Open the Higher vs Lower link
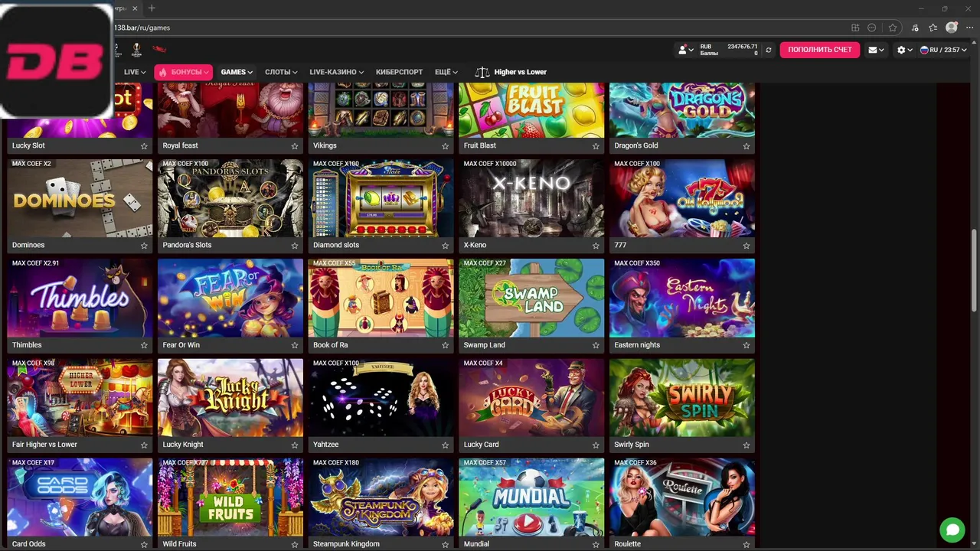Viewport: 980px width, 551px height. tap(521, 72)
